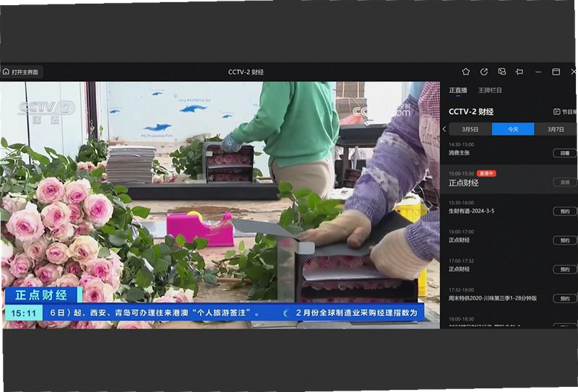578x392 pixels.
Task: Reserve the 17:00-17:32 正点财经 with 预约
Action: tap(565, 269)
